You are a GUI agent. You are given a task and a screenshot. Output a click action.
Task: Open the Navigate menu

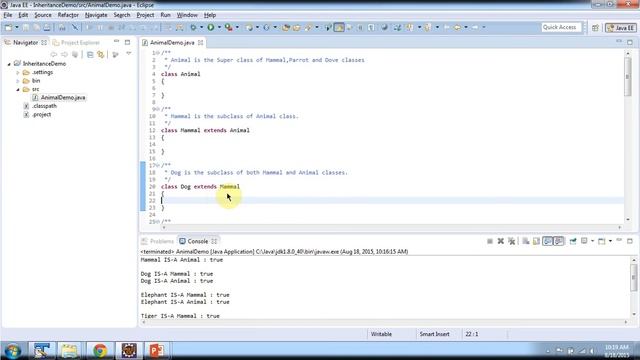click(96, 15)
